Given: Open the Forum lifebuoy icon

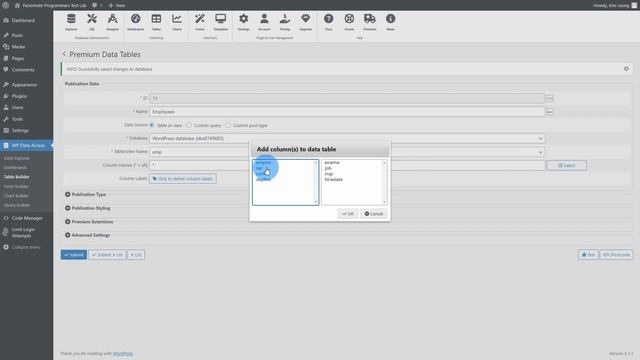Looking at the screenshot, I should pyautogui.click(x=349, y=22).
